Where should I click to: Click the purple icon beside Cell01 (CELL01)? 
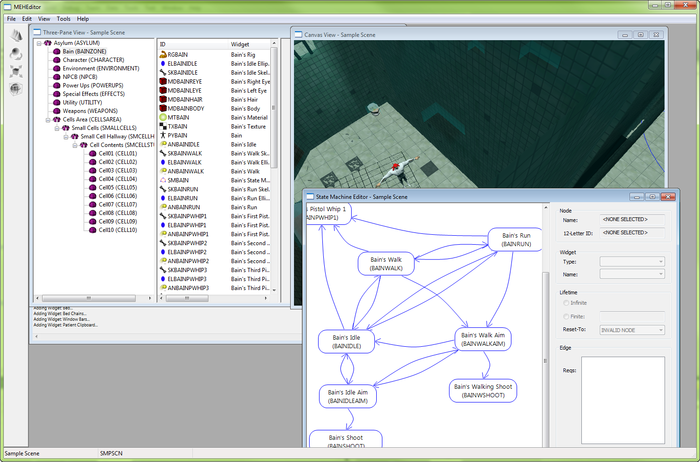pyautogui.click(x=92, y=153)
